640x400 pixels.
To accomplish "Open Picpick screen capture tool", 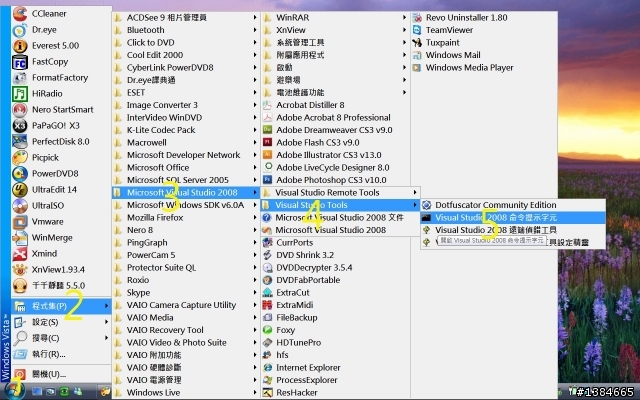I will coord(61,158).
